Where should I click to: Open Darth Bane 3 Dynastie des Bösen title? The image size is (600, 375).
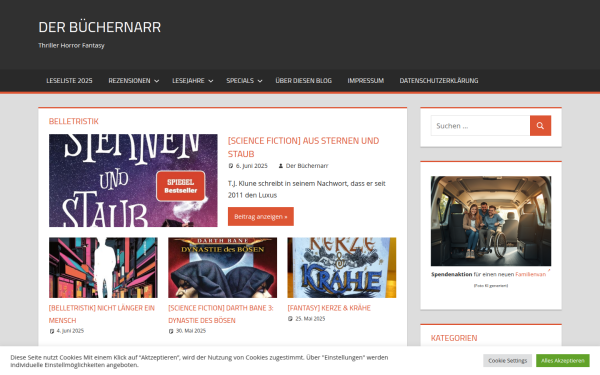[x=221, y=314]
